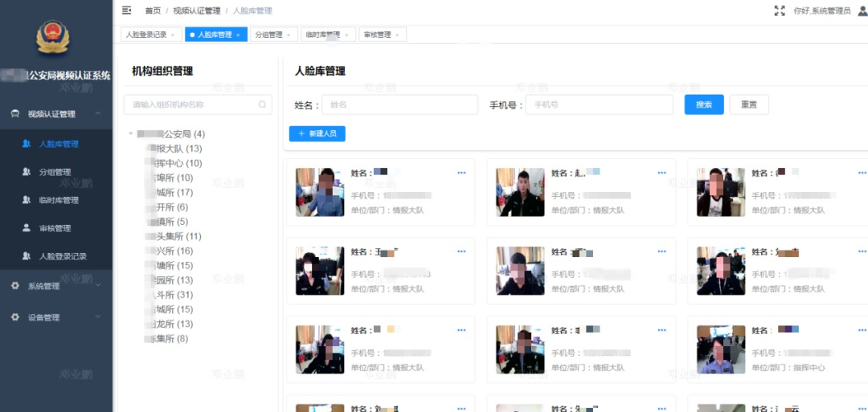Viewport: 868px width, 412px height.
Task: Collapse the sidebar with the hamburger icon
Action: coord(127,10)
